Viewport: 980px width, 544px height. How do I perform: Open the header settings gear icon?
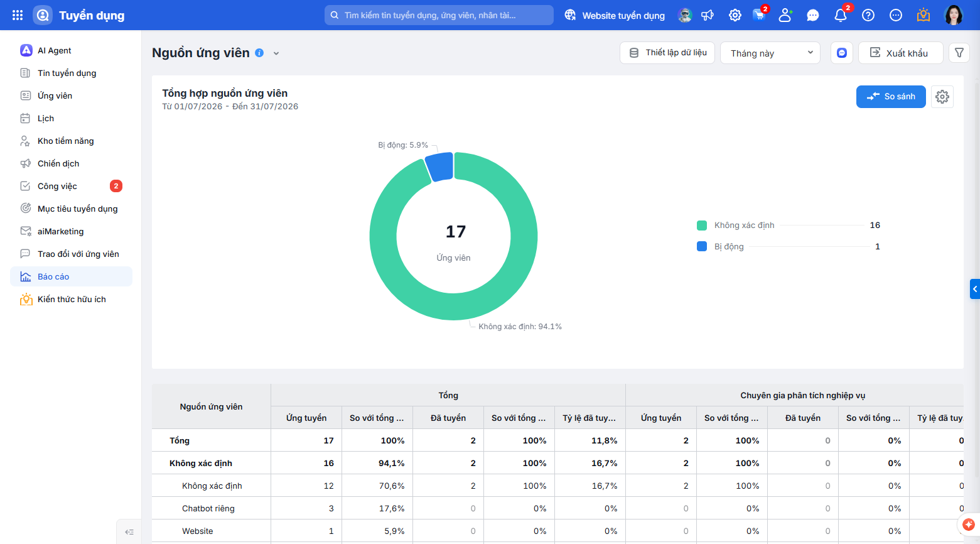(735, 15)
